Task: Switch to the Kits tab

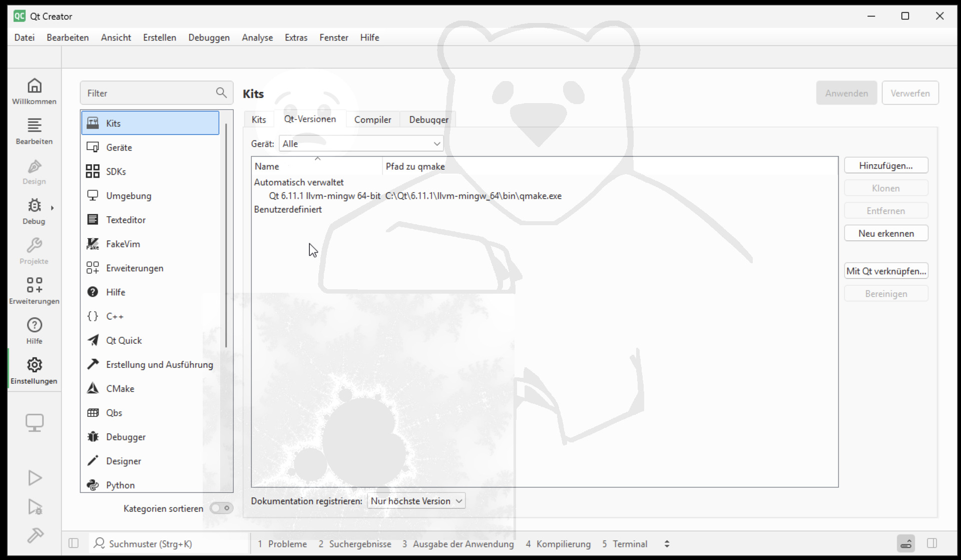Action: pyautogui.click(x=259, y=119)
